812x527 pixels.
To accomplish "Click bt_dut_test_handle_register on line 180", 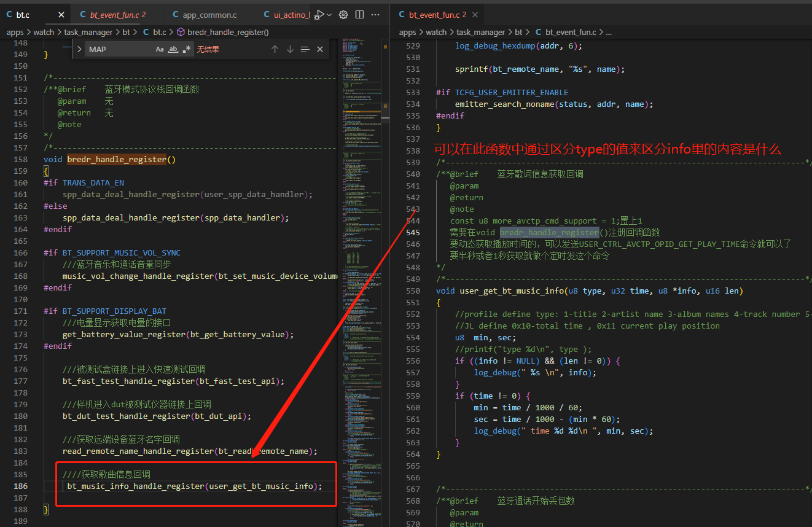I will [127, 416].
